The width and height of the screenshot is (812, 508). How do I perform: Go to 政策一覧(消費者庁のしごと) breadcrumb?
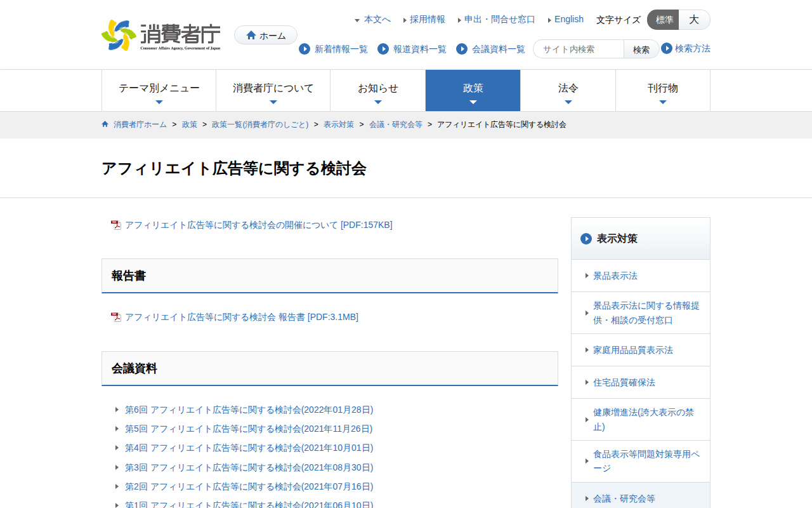(260, 124)
